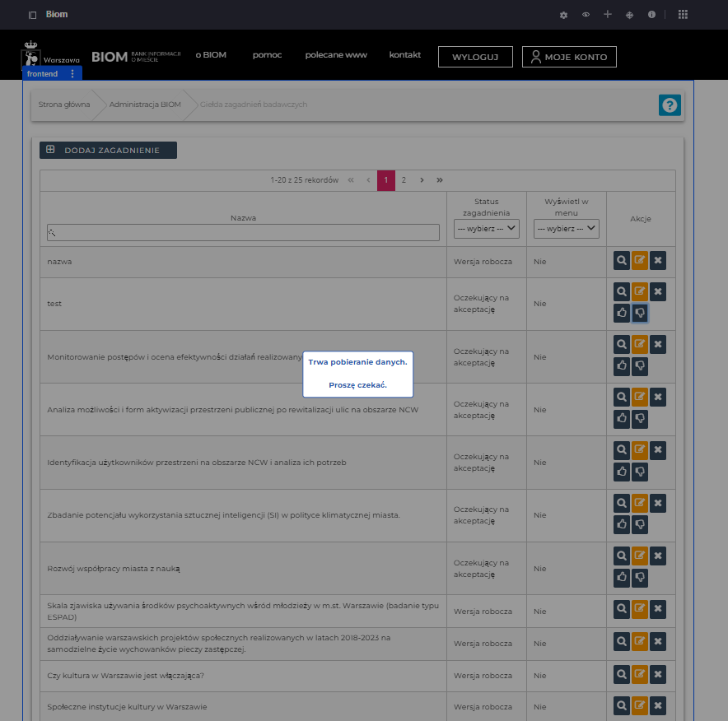Open the 'Wyświetl w menu' filter dropdown

(x=567, y=228)
